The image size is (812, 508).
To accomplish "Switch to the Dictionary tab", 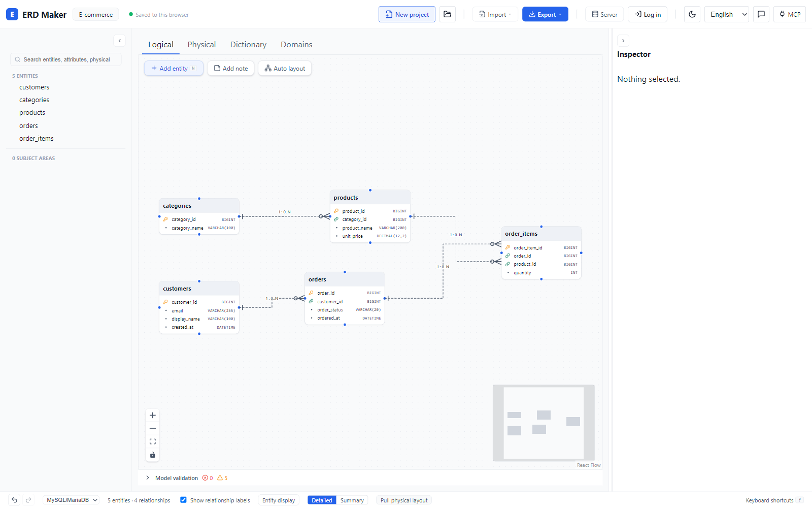I will coord(248,45).
